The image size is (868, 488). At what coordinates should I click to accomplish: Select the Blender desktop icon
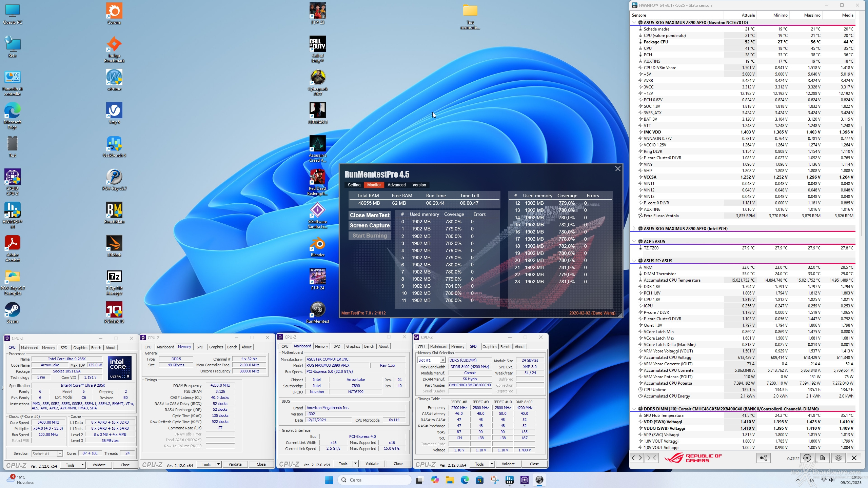[x=318, y=246]
